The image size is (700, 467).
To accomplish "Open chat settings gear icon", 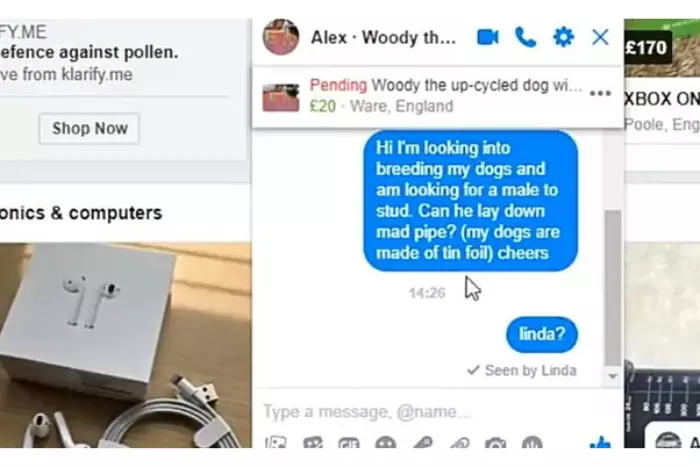I will (x=563, y=37).
